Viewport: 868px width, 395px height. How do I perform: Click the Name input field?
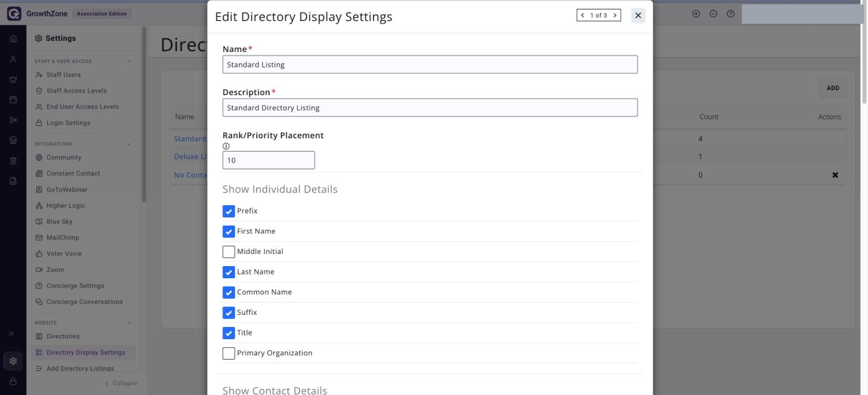click(430, 65)
